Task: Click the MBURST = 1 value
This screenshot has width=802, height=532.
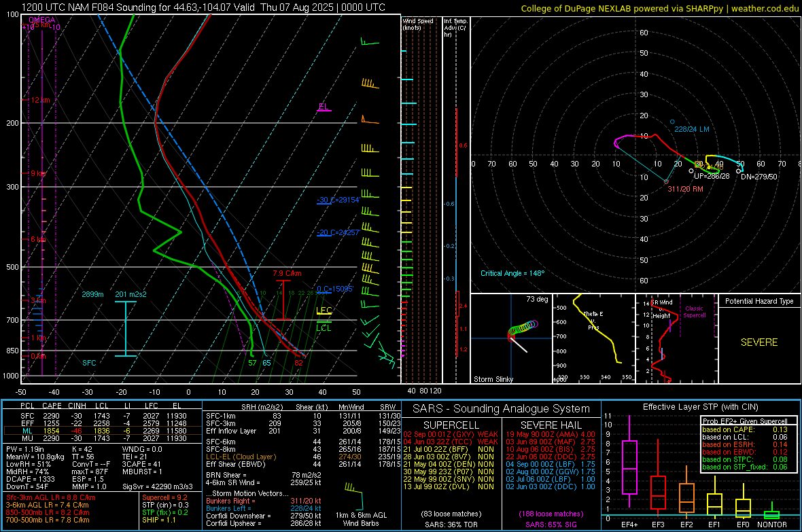Action: tap(142, 472)
